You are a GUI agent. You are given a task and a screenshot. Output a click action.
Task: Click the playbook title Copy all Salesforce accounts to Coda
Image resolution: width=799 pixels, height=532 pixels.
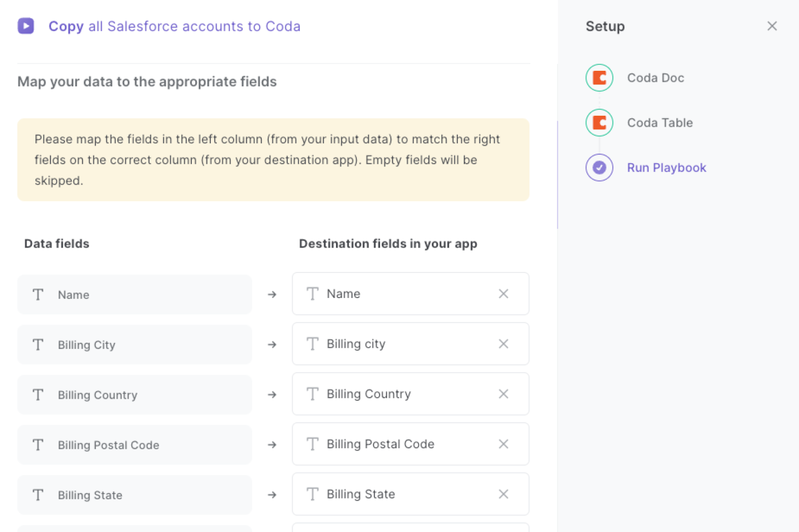(174, 26)
